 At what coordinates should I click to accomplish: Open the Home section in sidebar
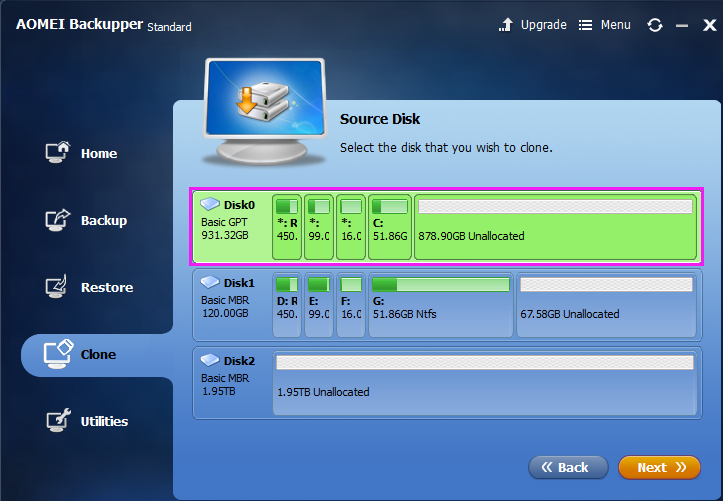point(81,153)
